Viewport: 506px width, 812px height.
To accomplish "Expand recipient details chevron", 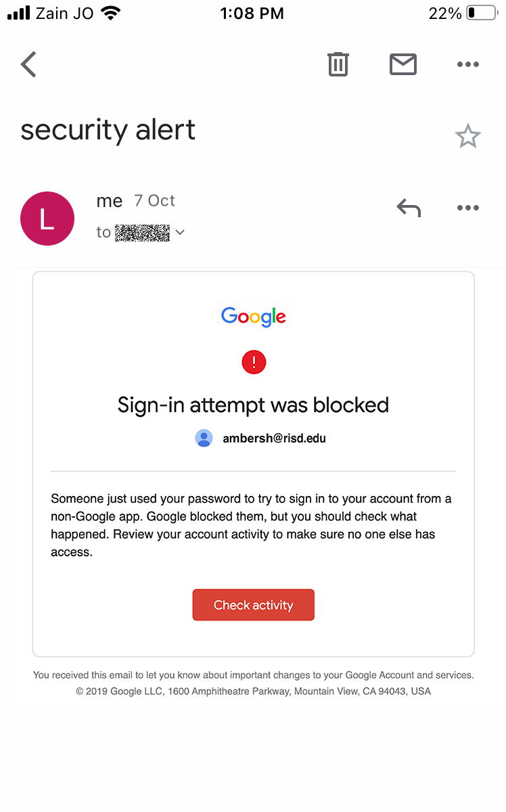I will (180, 233).
